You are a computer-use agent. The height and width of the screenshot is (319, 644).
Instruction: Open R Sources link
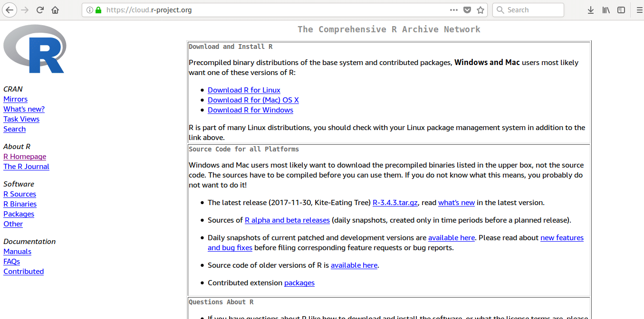click(19, 194)
